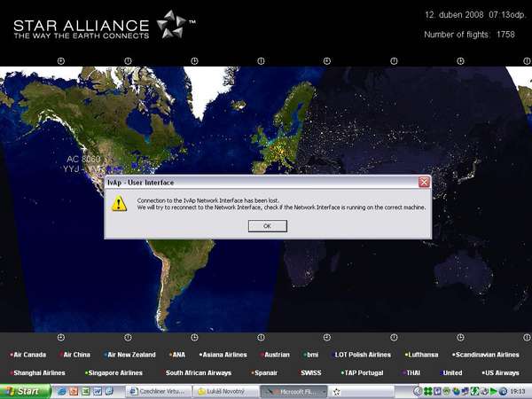Click the 'Connection to the IvAp Network Interface' message
This screenshot has height=399, width=532.
(208, 200)
